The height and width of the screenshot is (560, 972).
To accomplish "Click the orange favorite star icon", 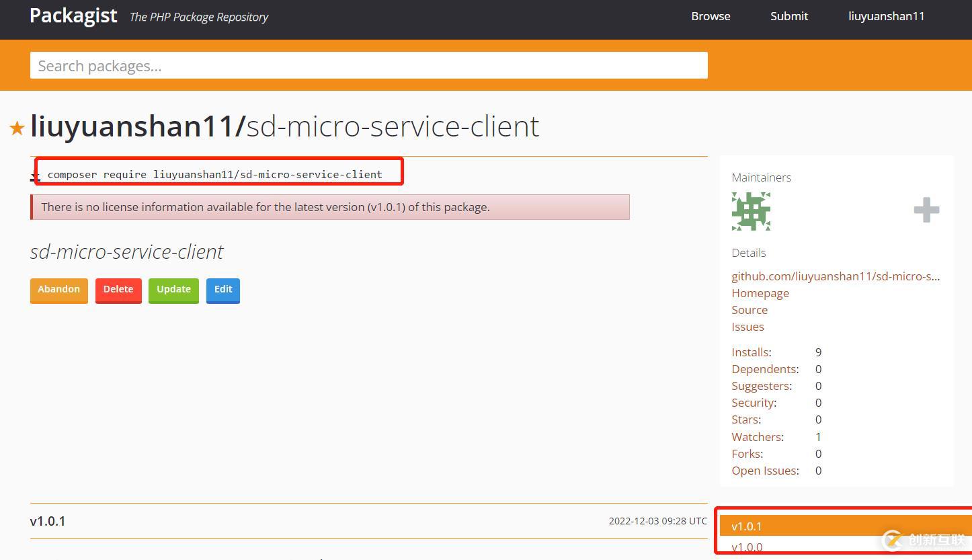I will click(x=17, y=128).
